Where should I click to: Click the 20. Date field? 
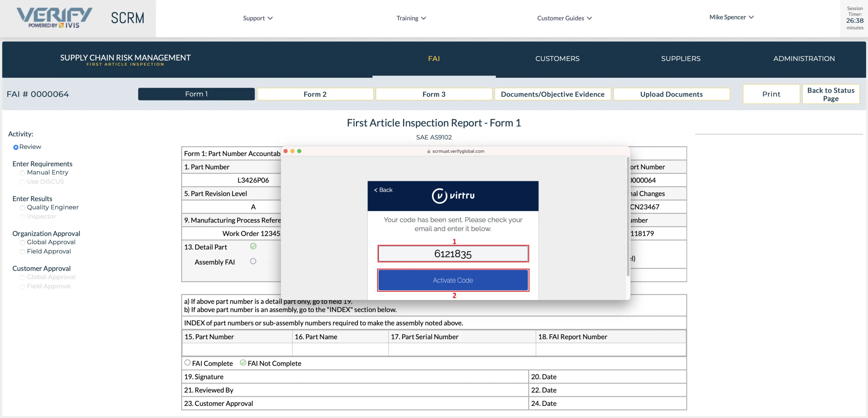(x=608, y=377)
